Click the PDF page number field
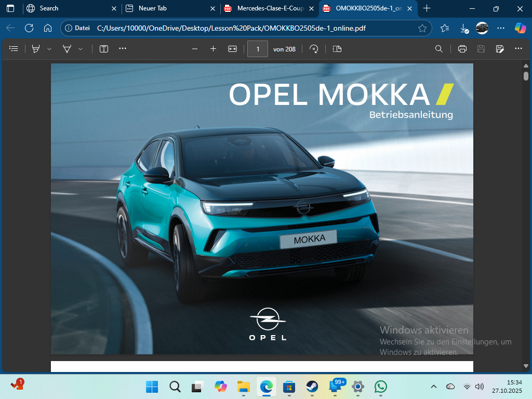This screenshot has width=532, height=399. click(258, 49)
